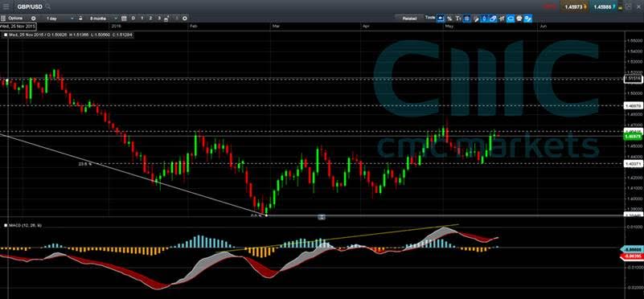Expand the 1 day interval dropdown
This screenshot has width=644, height=299.
(59, 18)
